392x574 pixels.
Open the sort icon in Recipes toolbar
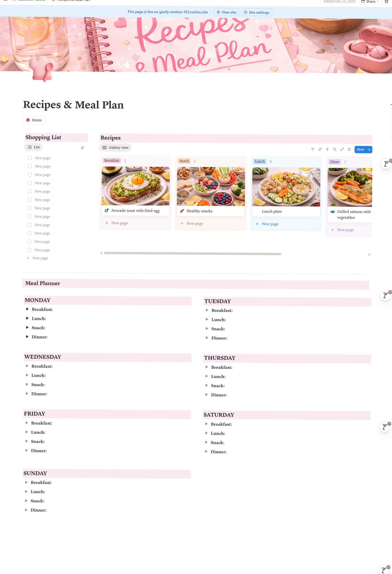(x=320, y=149)
